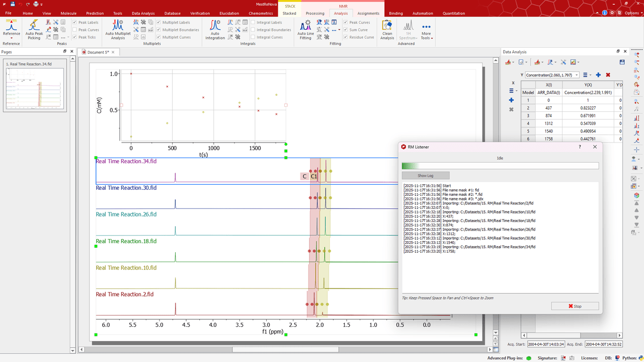The height and width of the screenshot is (362, 644).
Task: Add an X column with the blue plus
Action: click(x=511, y=100)
